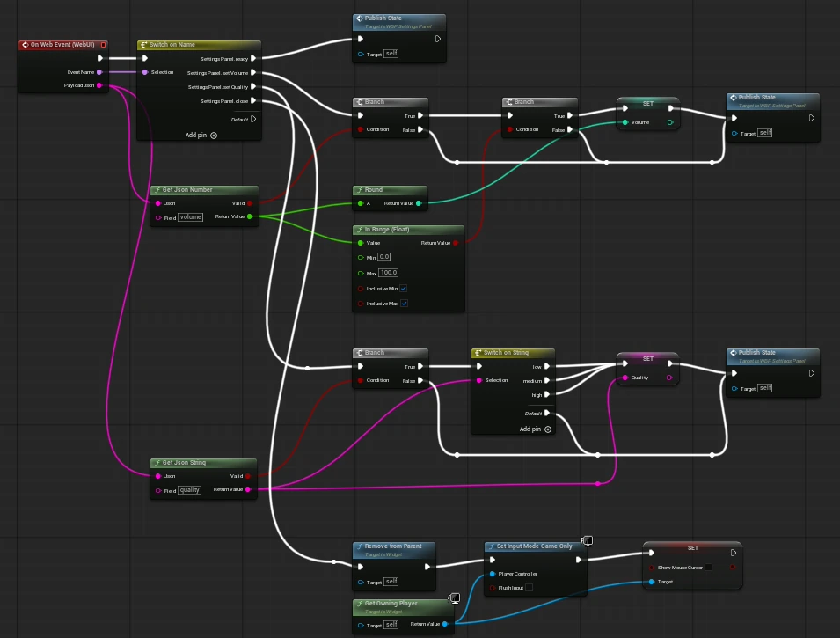
Task: Click the Field input containing "volume"
Action: (x=191, y=217)
